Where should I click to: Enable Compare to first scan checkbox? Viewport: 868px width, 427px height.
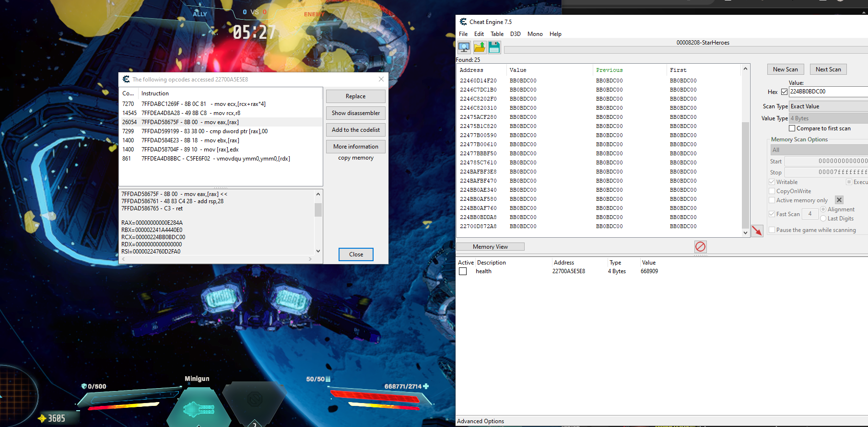point(792,128)
